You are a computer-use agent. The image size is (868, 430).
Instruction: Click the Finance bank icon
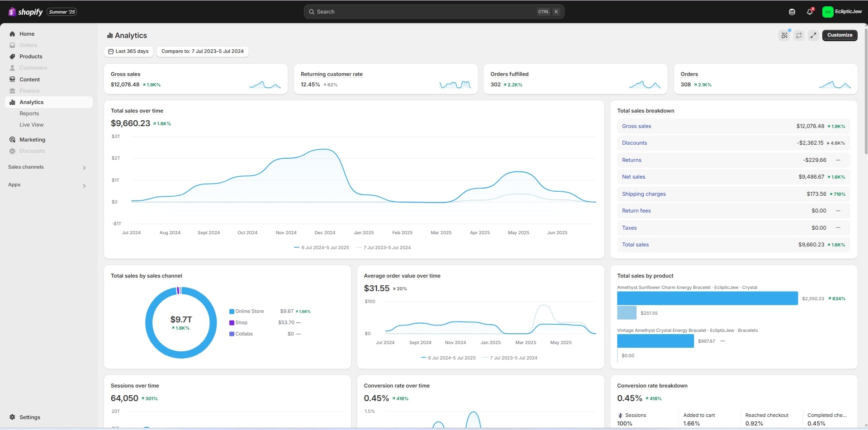coord(12,91)
